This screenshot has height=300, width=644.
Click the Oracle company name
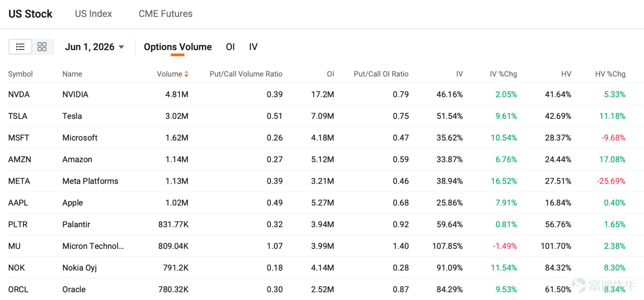pyautogui.click(x=74, y=290)
